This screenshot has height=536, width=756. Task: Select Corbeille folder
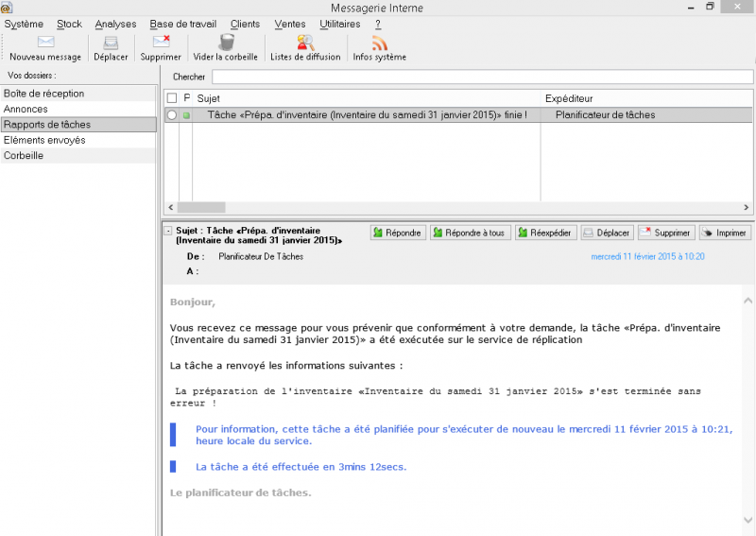coord(78,155)
